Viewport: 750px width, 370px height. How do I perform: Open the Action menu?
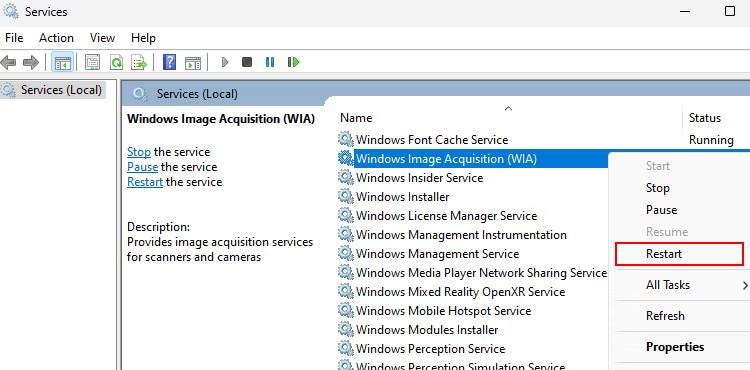(x=56, y=38)
